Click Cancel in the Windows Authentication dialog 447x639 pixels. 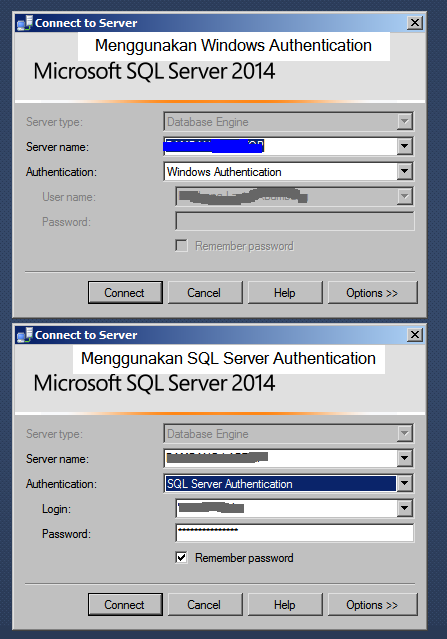pos(205,293)
